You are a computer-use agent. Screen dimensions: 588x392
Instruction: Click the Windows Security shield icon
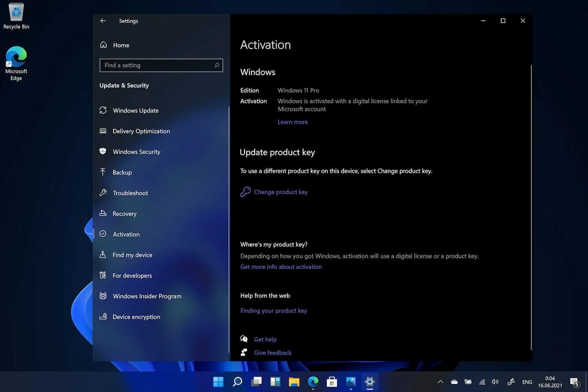point(103,151)
